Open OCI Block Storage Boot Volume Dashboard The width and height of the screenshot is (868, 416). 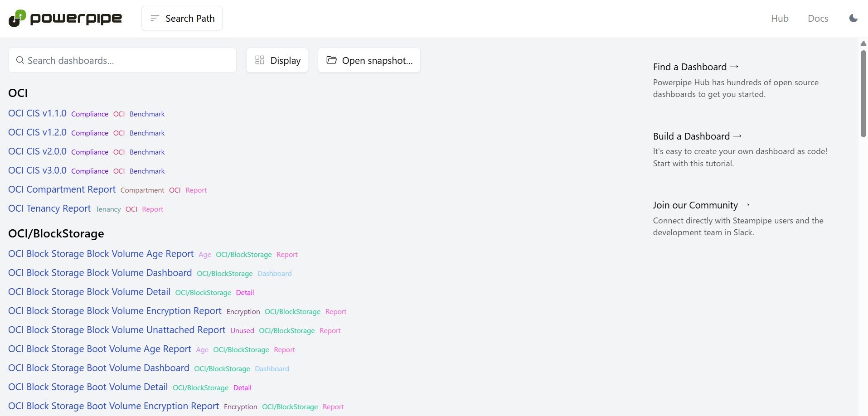coord(98,368)
